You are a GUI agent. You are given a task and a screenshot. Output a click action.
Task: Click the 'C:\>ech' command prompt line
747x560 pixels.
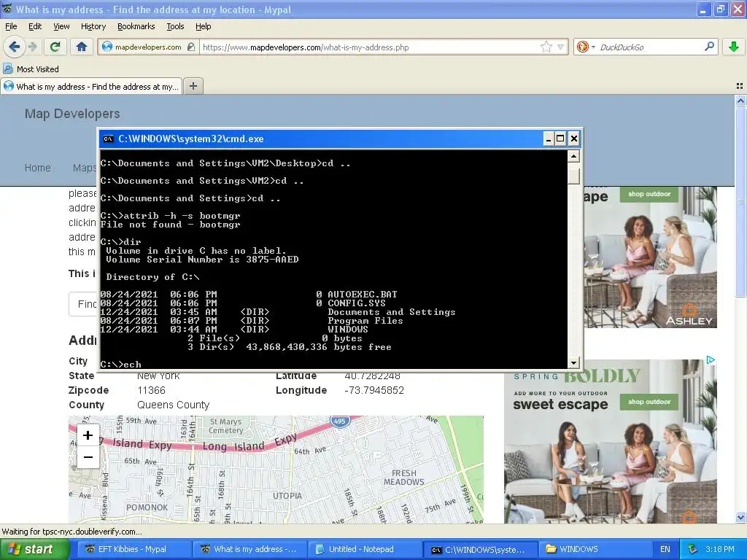pyautogui.click(x=121, y=365)
